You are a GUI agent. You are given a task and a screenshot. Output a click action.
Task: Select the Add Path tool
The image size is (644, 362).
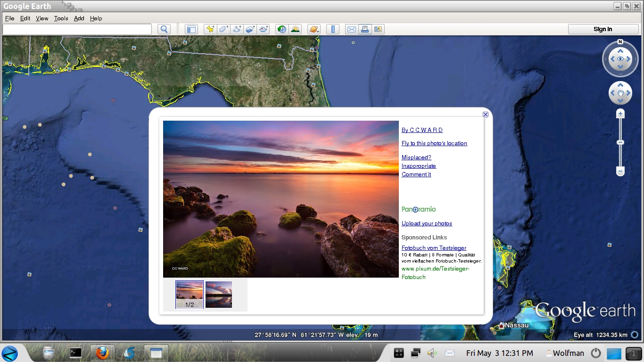pos(237,29)
